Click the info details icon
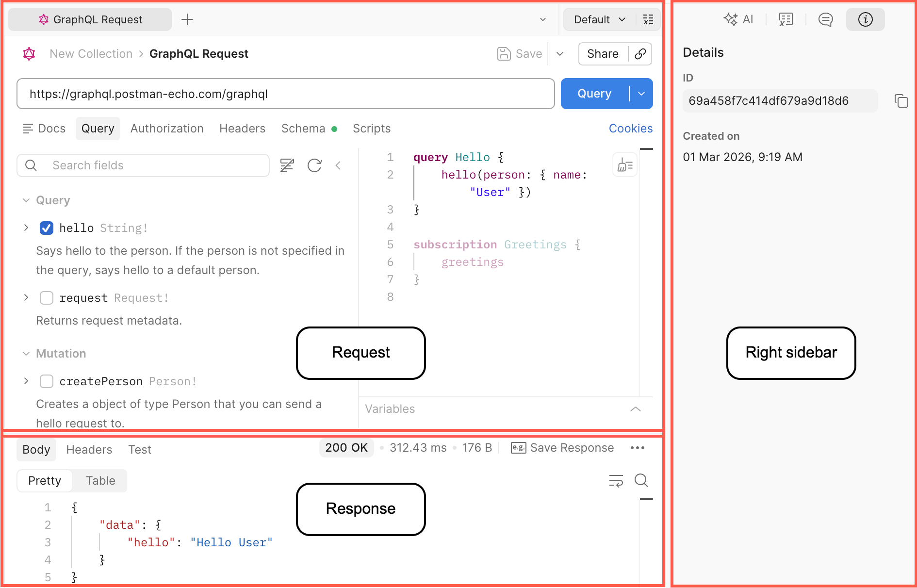Screen dimensions: 917x588 coord(865,19)
